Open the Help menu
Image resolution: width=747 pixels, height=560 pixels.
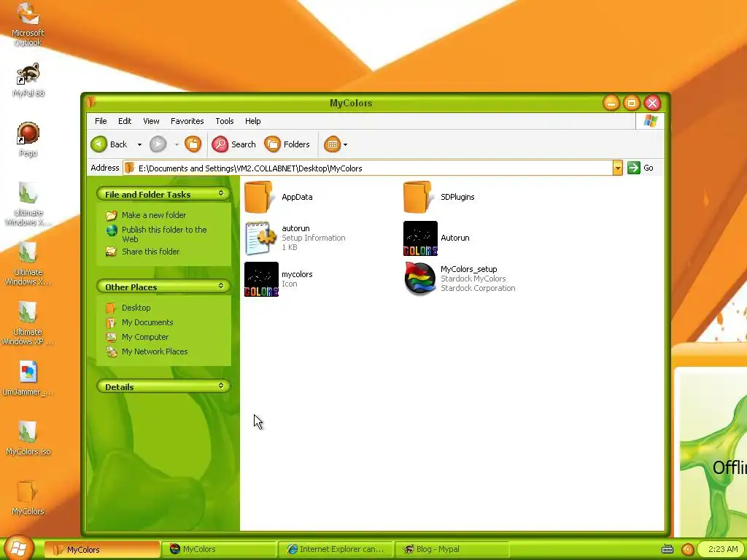pyautogui.click(x=253, y=121)
